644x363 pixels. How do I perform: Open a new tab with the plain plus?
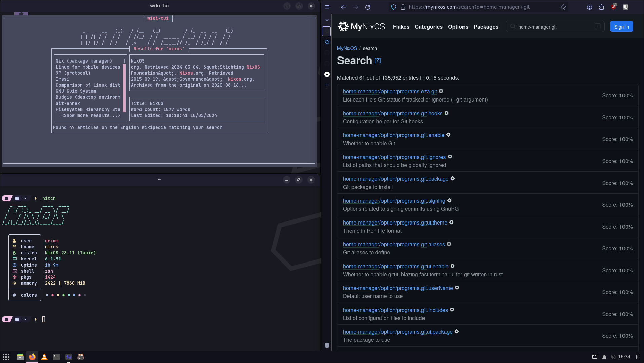coord(327,85)
